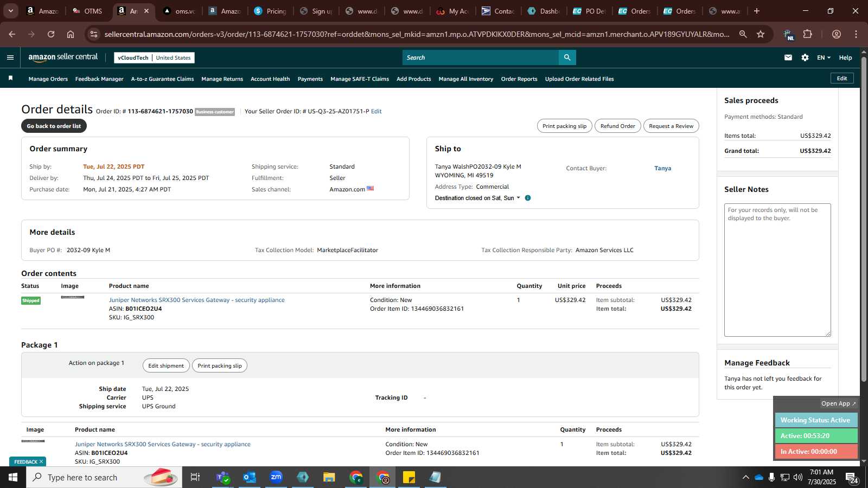Open the tab search dropdown arrow
This screenshot has height=488, width=868.
tap(10, 11)
